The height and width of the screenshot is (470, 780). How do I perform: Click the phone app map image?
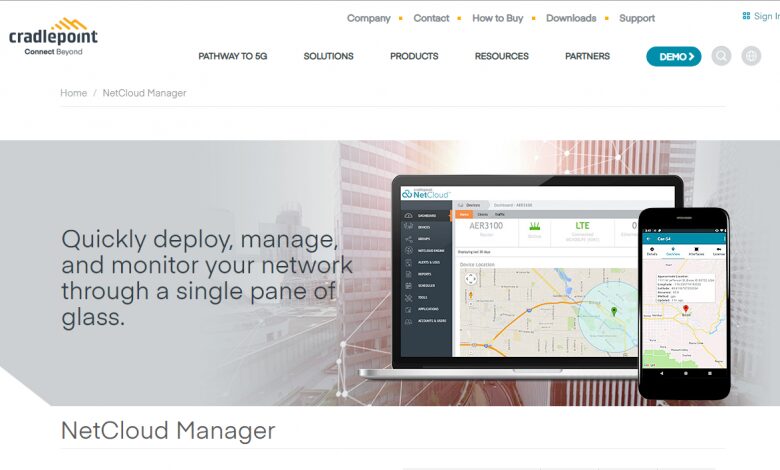coord(684,303)
